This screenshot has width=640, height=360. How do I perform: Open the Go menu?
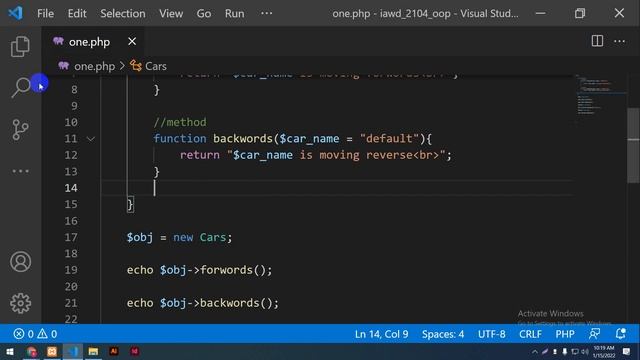(x=204, y=13)
